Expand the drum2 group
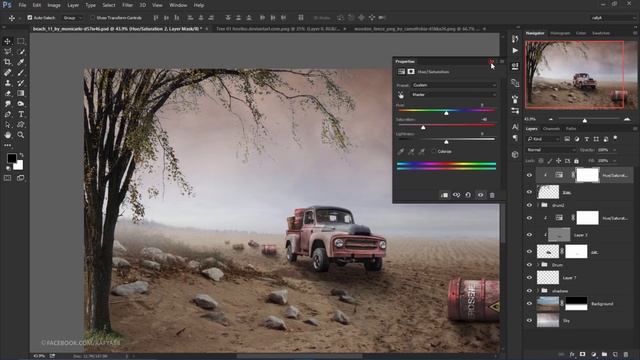640x360 pixels. click(x=538, y=205)
